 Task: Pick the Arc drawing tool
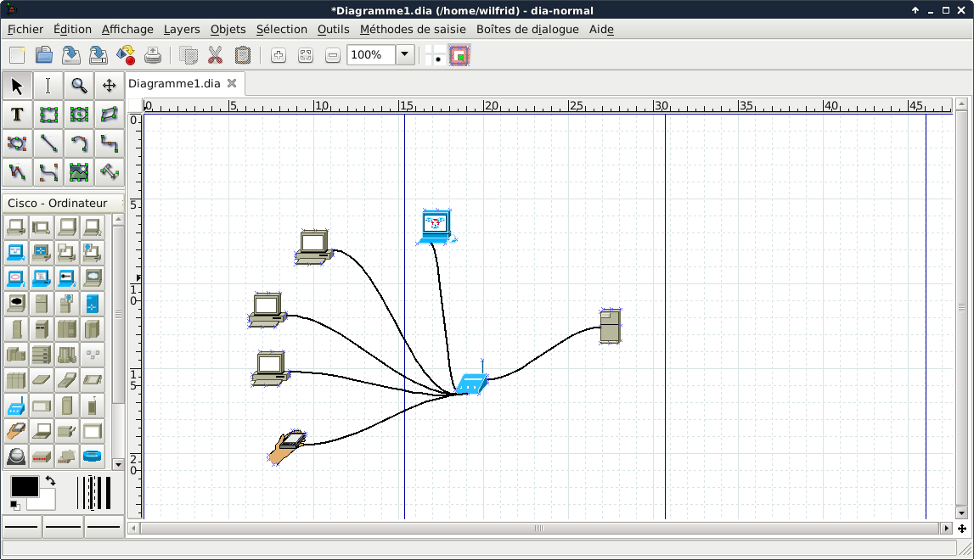(x=79, y=143)
